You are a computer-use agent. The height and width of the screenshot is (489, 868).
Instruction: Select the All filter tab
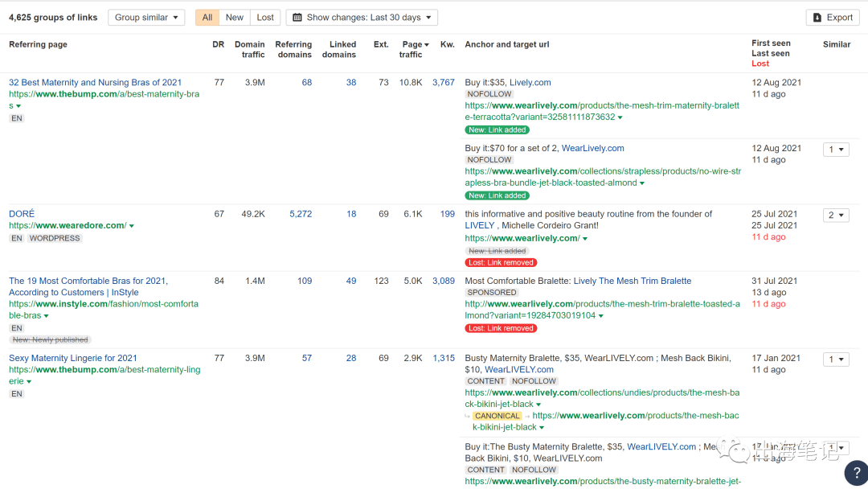tap(207, 17)
